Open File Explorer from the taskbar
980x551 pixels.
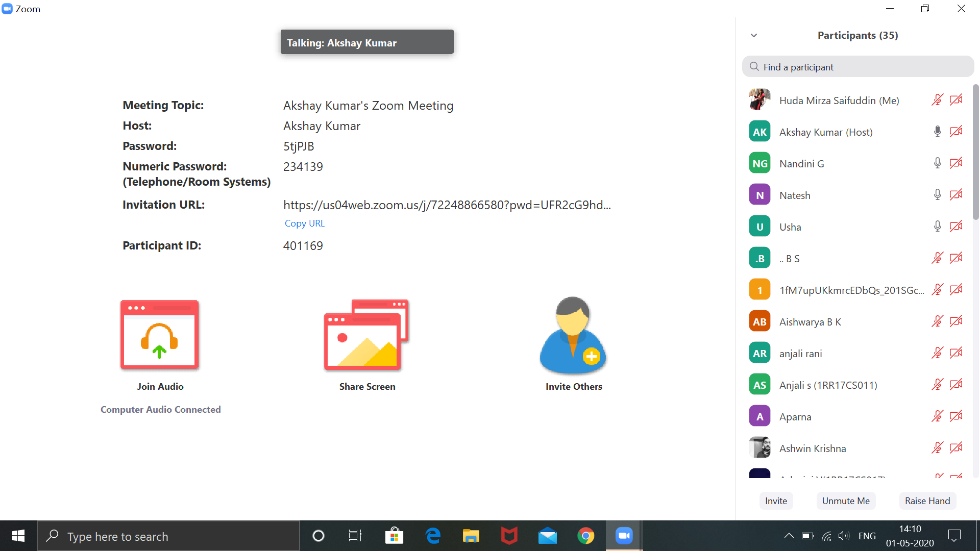pos(471,536)
